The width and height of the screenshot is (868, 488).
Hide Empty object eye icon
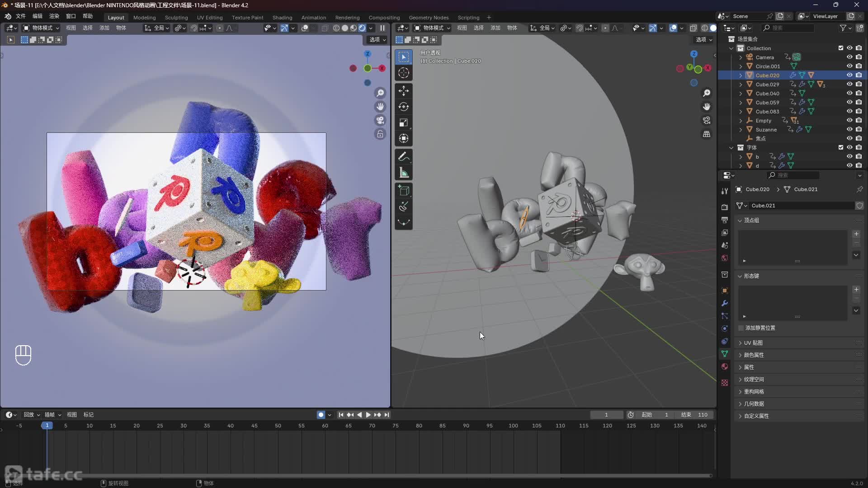[x=849, y=120]
